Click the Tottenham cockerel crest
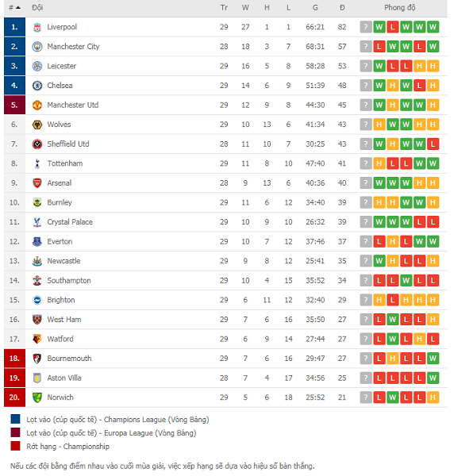Screen dimensions: 454x476 tap(37, 163)
